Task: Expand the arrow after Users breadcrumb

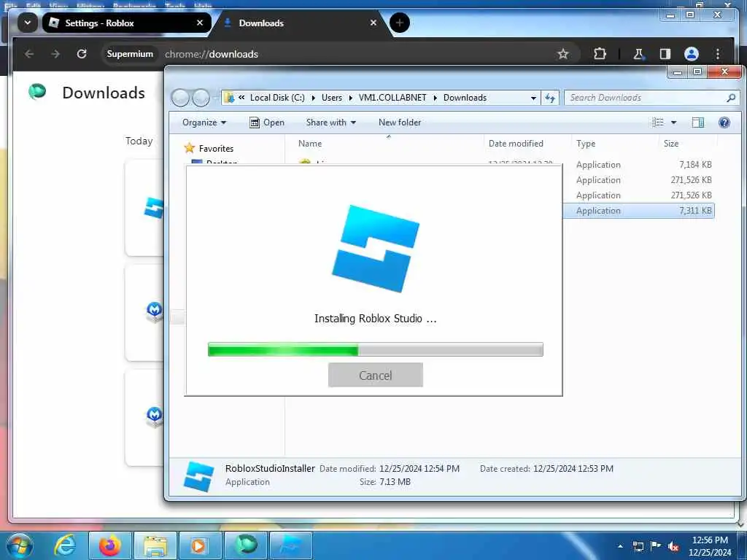Action: [351, 98]
